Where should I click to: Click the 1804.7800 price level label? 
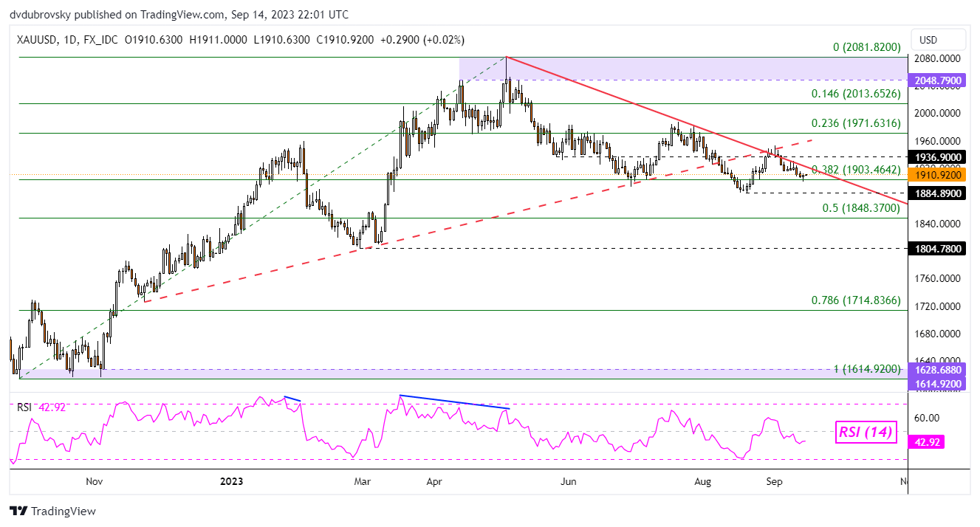coord(936,249)
